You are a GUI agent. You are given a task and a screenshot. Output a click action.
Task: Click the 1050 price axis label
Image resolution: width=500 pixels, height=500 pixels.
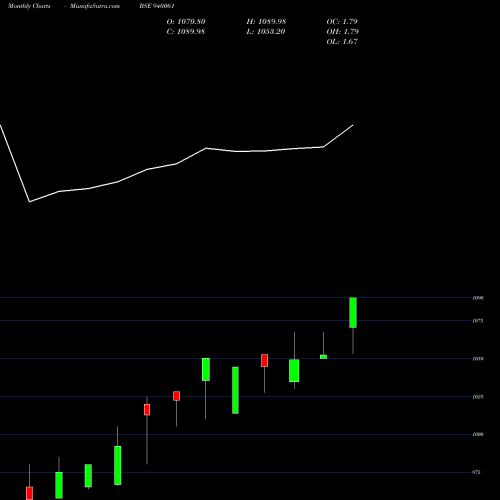click(x=478, y=359)
